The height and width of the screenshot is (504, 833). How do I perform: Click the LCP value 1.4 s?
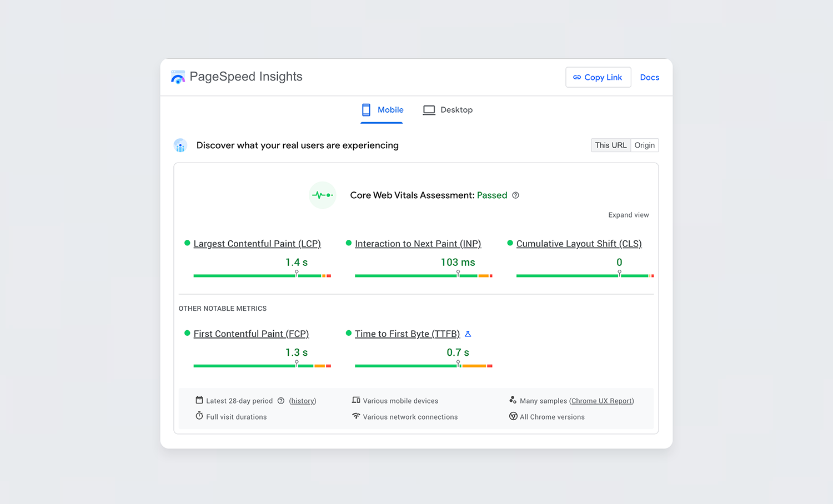pos(297,262)
